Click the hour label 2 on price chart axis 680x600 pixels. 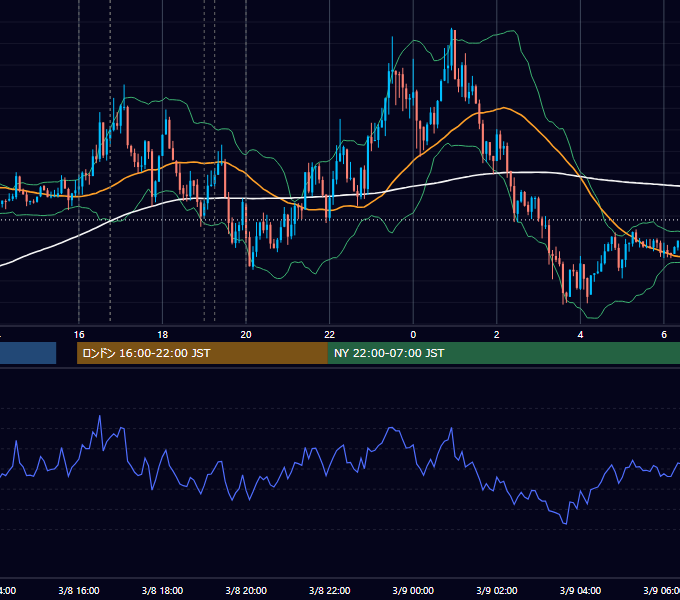click(497, 335)
